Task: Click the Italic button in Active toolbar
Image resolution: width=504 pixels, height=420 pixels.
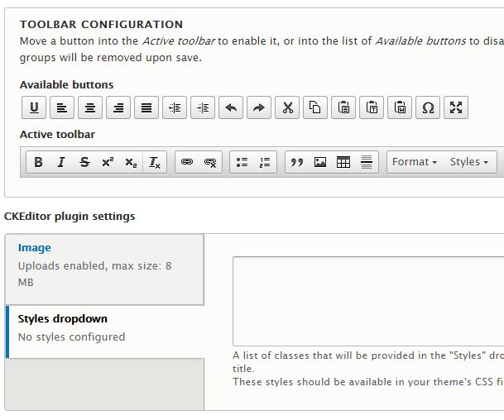Action: point(61,162)
